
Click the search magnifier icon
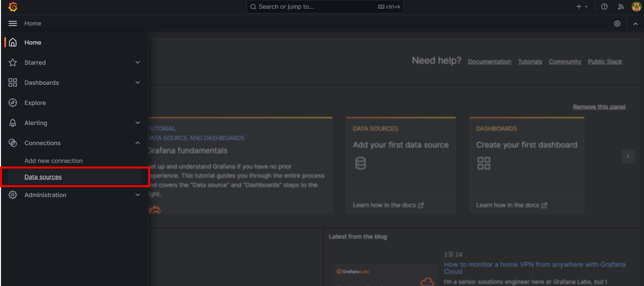pyautogui.click(x=253, y=7)
